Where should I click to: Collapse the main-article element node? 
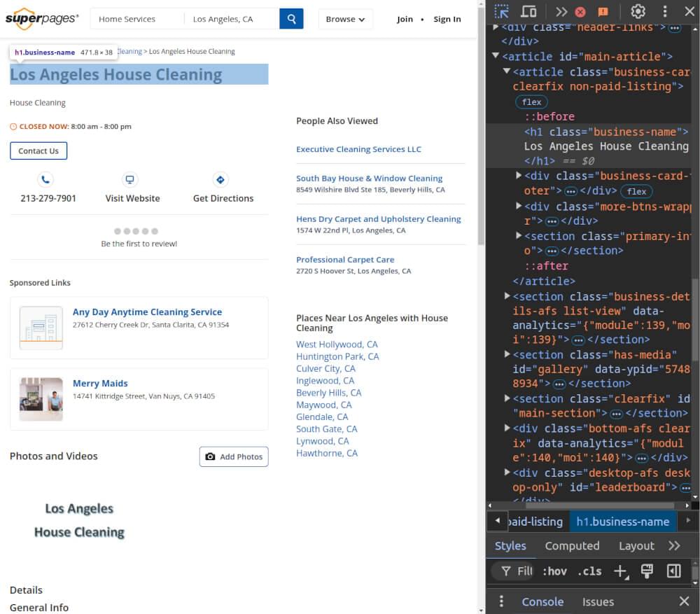pos(496,57)
